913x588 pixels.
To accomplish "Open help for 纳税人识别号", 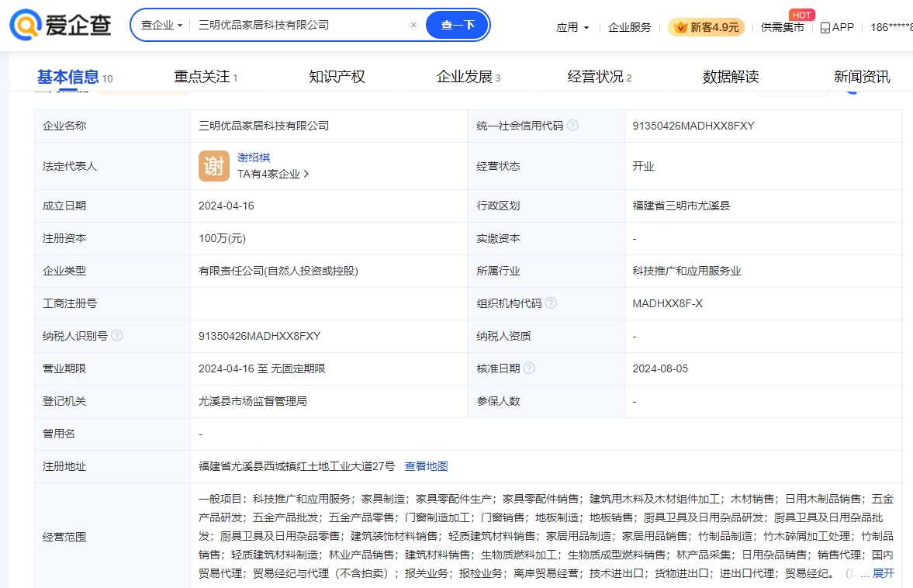I will point(117,336).
